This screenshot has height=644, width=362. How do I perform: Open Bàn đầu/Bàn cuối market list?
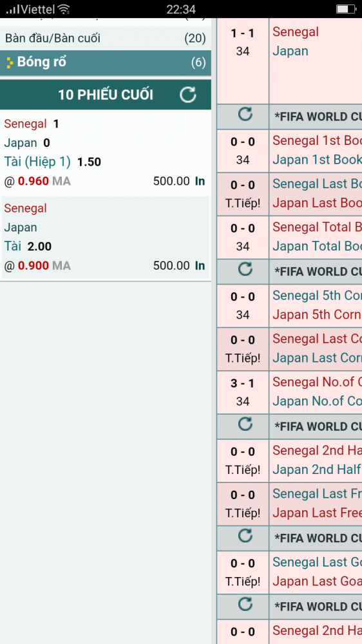pyautogui.click(x=106, y=39)
